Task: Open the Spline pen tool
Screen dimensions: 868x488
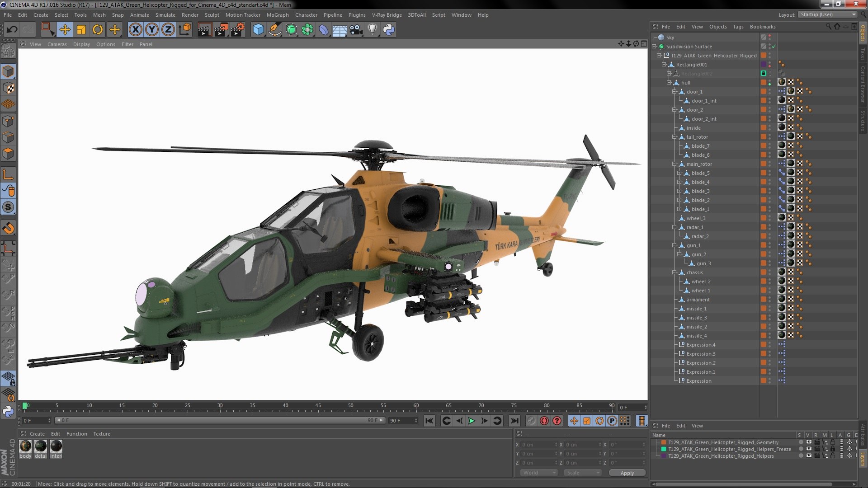Action: click(x=274, y=30)
